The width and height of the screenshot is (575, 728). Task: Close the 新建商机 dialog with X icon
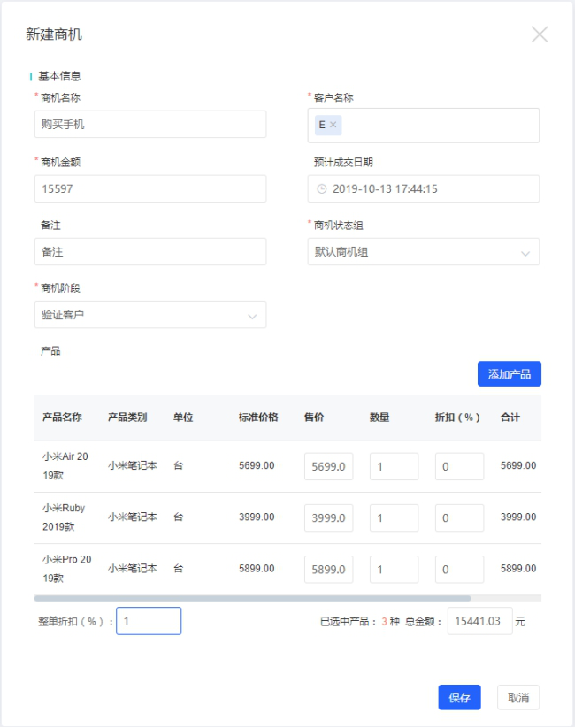coord(539,34)
